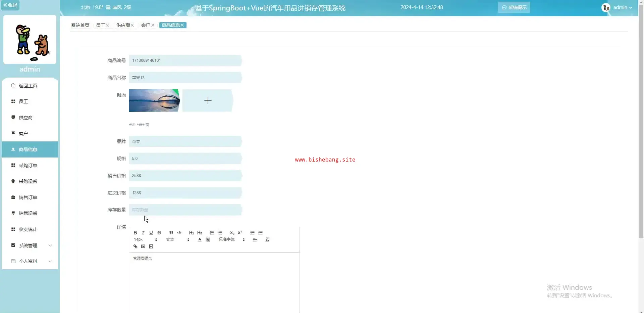Insert a code block in the editor
The image size is (644, 313).
179,233
